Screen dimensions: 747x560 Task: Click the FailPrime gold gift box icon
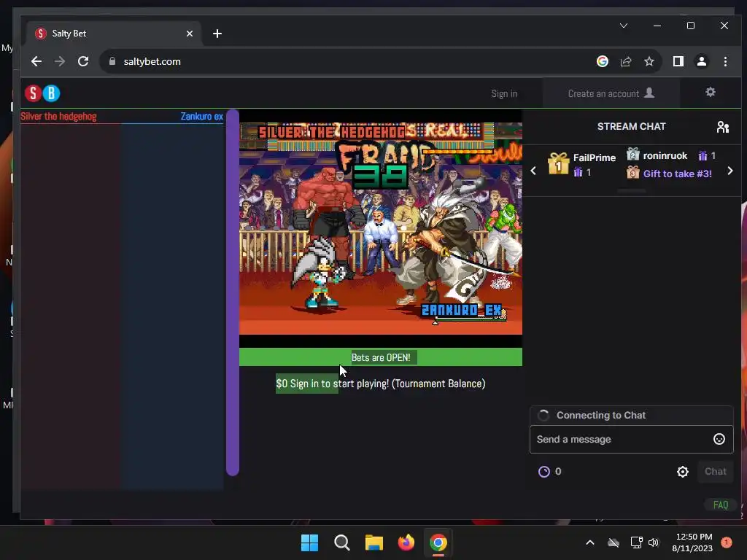pos(558,164)
